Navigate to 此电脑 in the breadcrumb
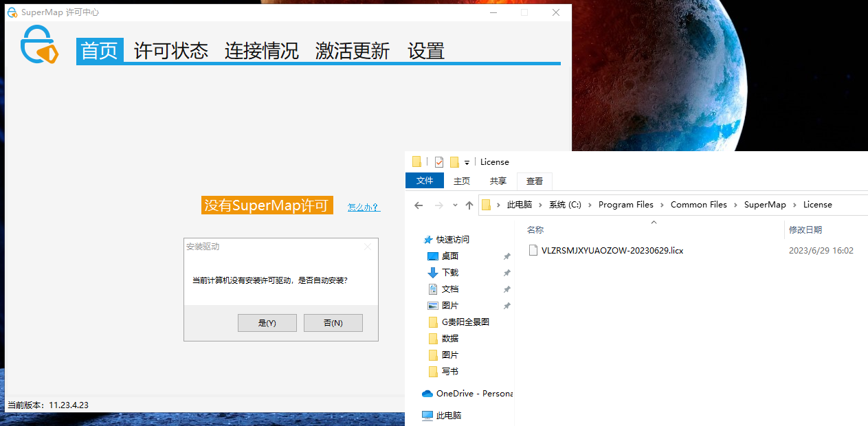 coord(520,205)
